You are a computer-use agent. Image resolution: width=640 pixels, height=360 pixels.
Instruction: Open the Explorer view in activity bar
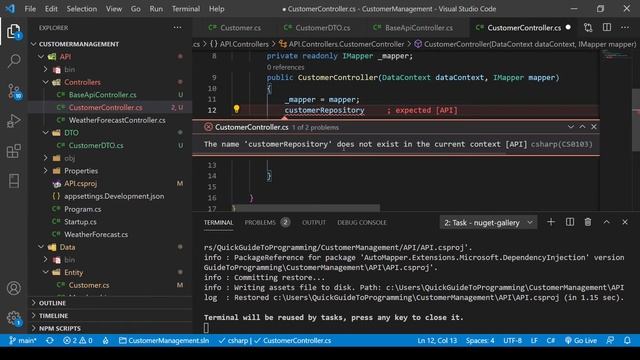pos(13,31)
